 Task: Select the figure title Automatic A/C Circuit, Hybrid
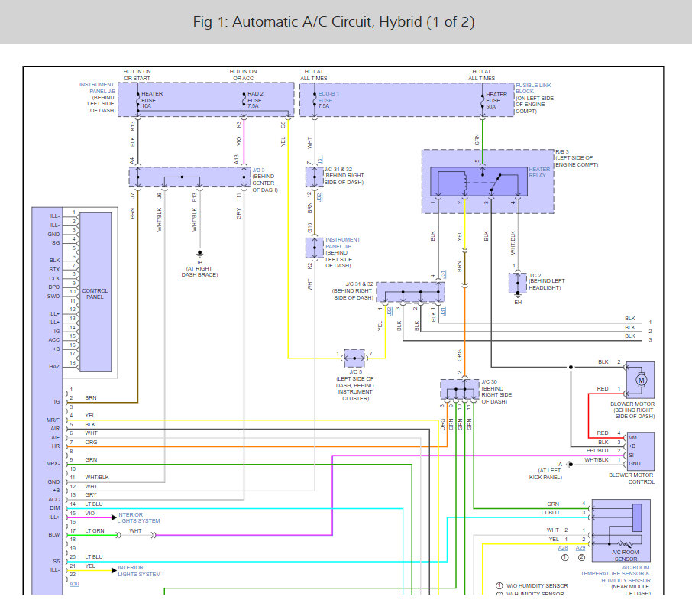(334, 21)
